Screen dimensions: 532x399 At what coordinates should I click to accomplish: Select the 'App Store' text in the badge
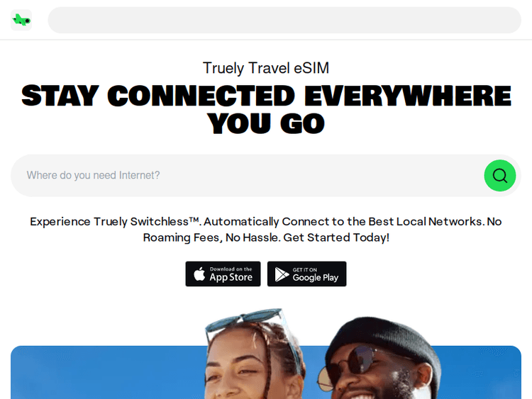click(x=231, y=277)
